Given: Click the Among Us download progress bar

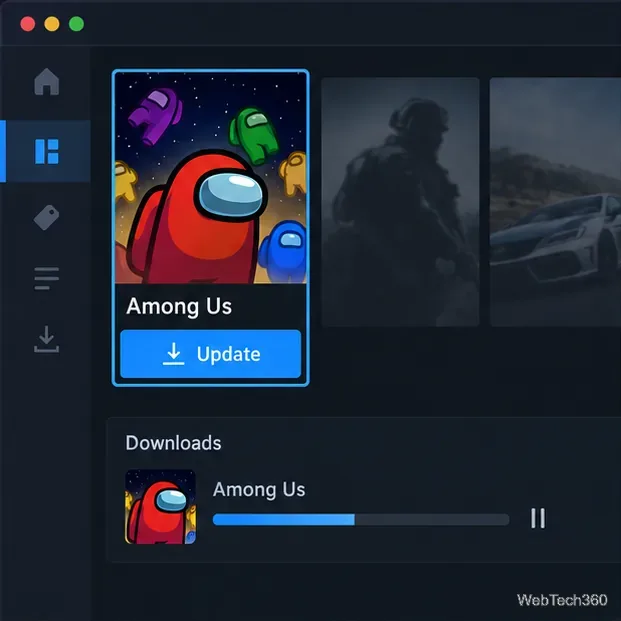Looking at the screenshot, I should pos(361,519).
